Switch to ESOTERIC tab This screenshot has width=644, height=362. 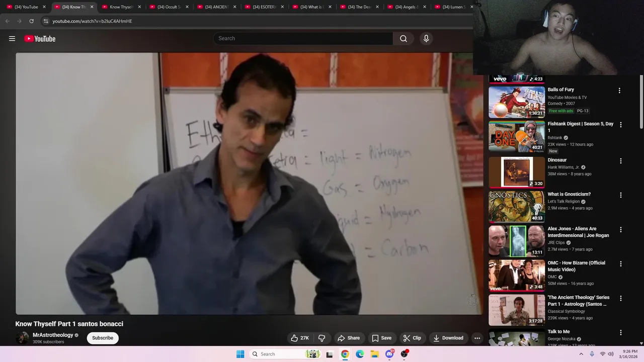[x=264, y=7]
